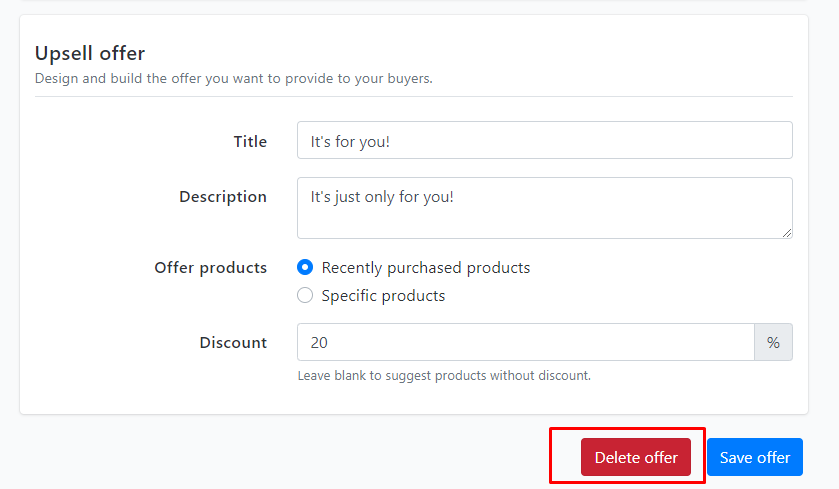Screen dimensions: 839x489
Task: Delete the offer with the red button
Action: point(636,457)
